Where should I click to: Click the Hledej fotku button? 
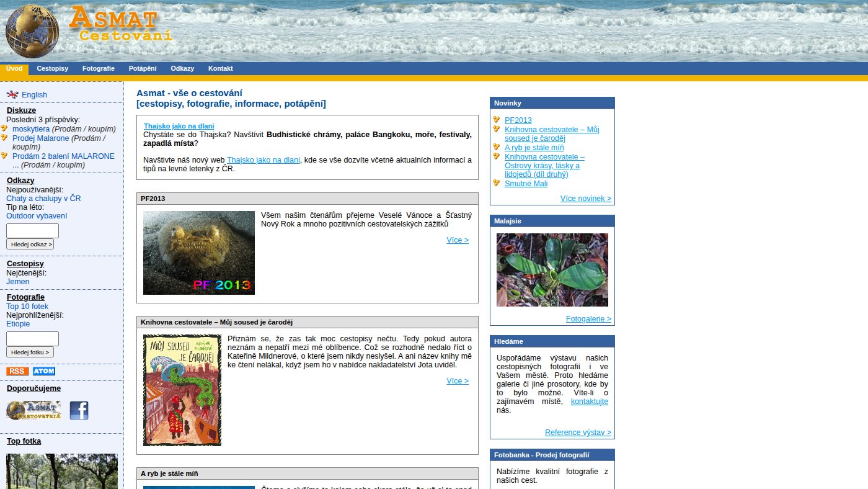coord(30,352)
